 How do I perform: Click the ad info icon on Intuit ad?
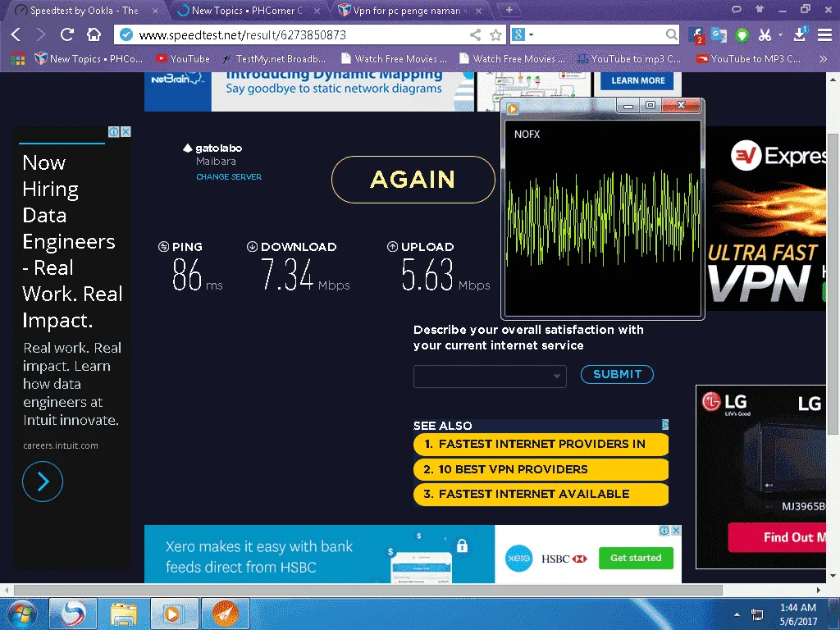coord(113,132)
